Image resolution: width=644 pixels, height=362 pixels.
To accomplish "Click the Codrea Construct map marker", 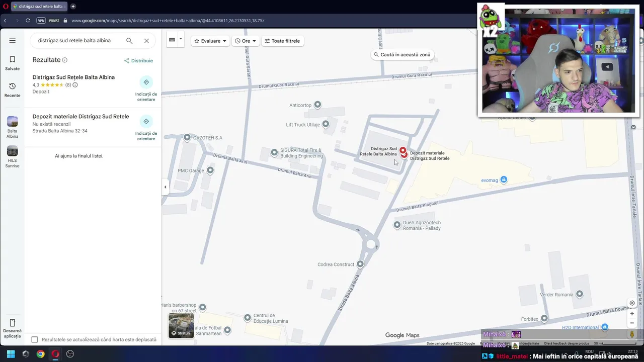I will pos(360,264).
